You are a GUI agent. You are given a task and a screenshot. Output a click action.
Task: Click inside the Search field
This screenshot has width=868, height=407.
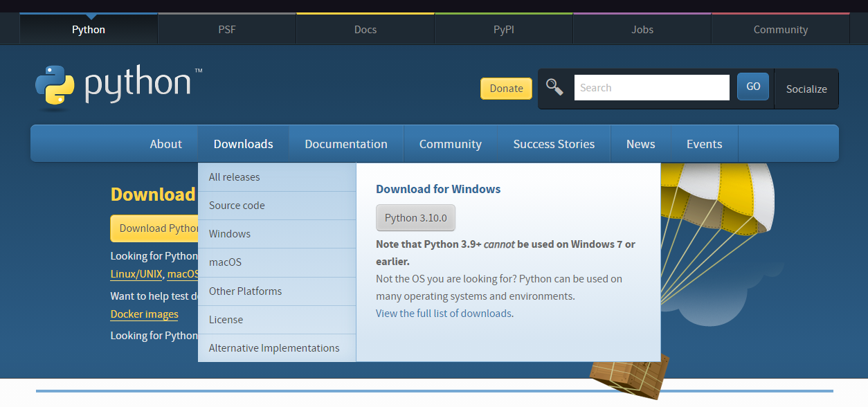point(651,87)
